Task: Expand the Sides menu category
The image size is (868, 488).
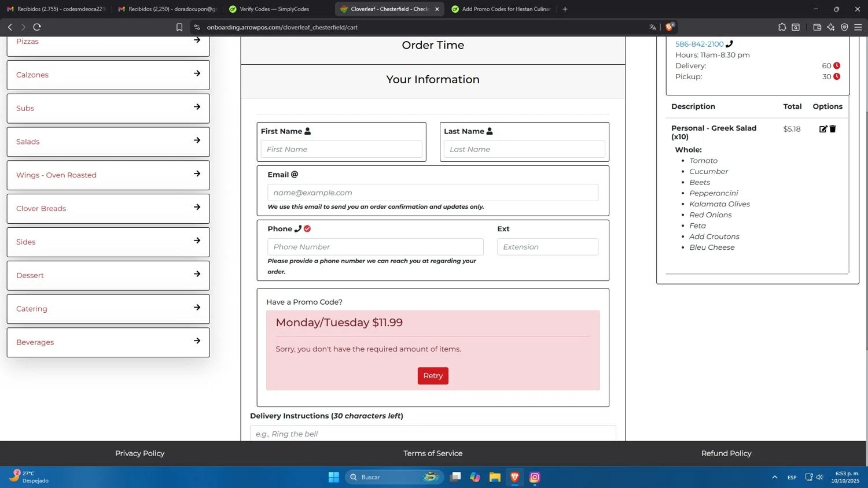Action: tap(108, 242)
